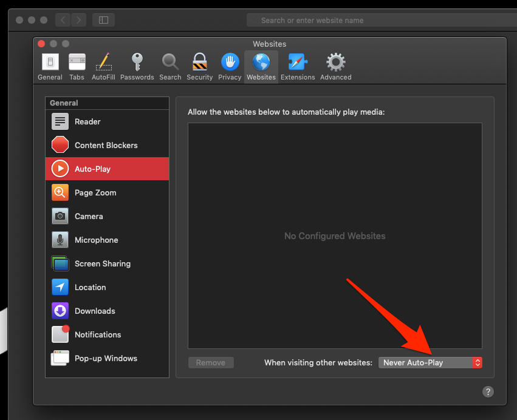517x420 pixels.
Task: Select Page Zoom in the sidebar
Action: (x=107, y=193)
